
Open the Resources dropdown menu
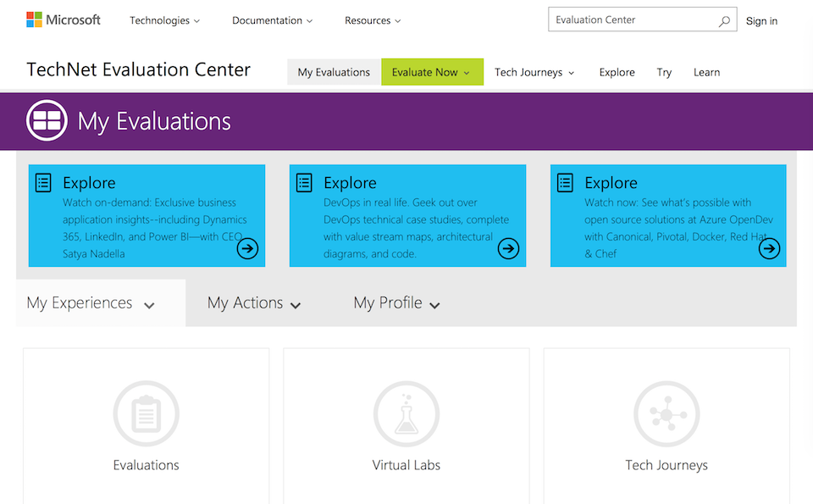pos(373,20)
